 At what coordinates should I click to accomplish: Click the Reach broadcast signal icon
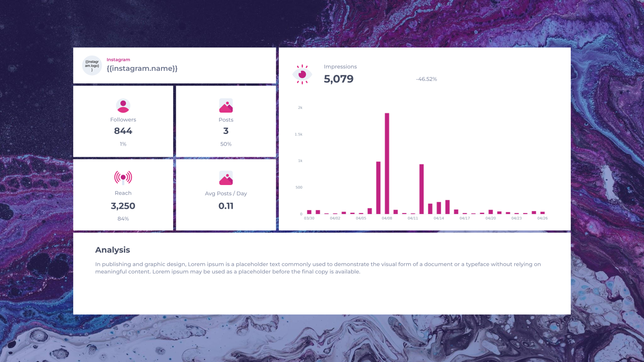tap(123, 177)
